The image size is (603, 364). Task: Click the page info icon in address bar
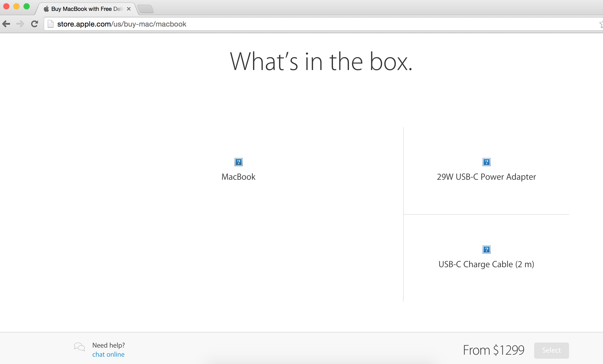51,24
